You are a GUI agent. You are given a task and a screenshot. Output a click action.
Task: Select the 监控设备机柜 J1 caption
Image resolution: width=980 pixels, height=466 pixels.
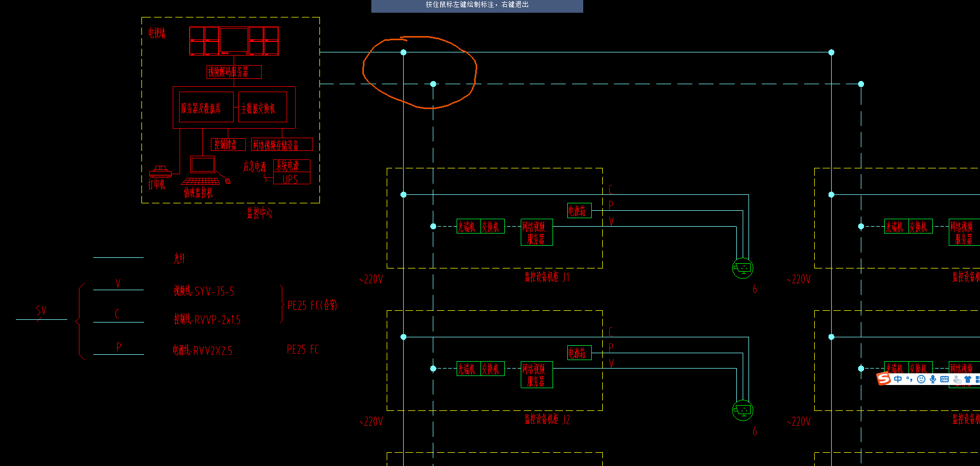pos(547,277)
